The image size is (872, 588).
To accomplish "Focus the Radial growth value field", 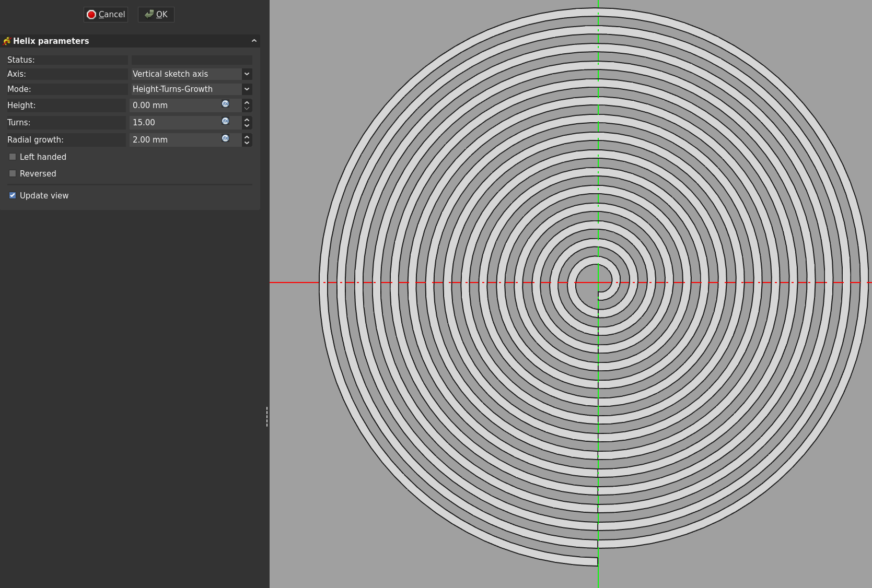I will click(173, 140).
